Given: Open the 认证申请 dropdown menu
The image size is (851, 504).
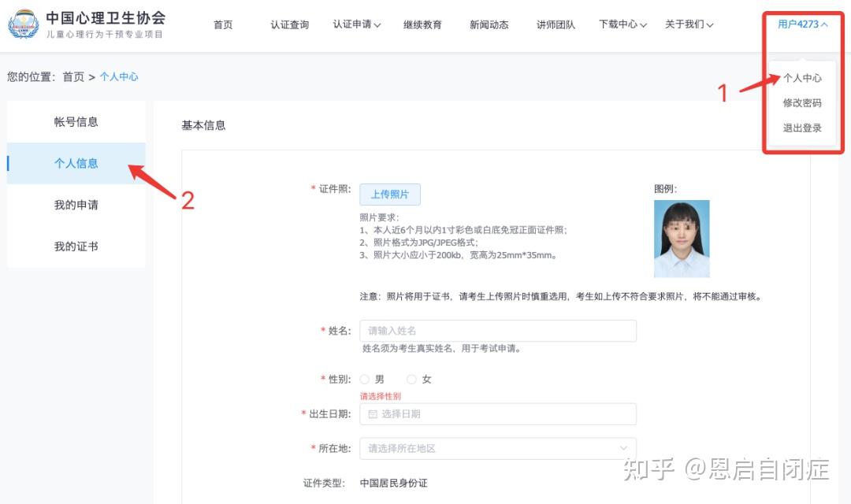Looking at the screenshot, I should pos(356,24).
